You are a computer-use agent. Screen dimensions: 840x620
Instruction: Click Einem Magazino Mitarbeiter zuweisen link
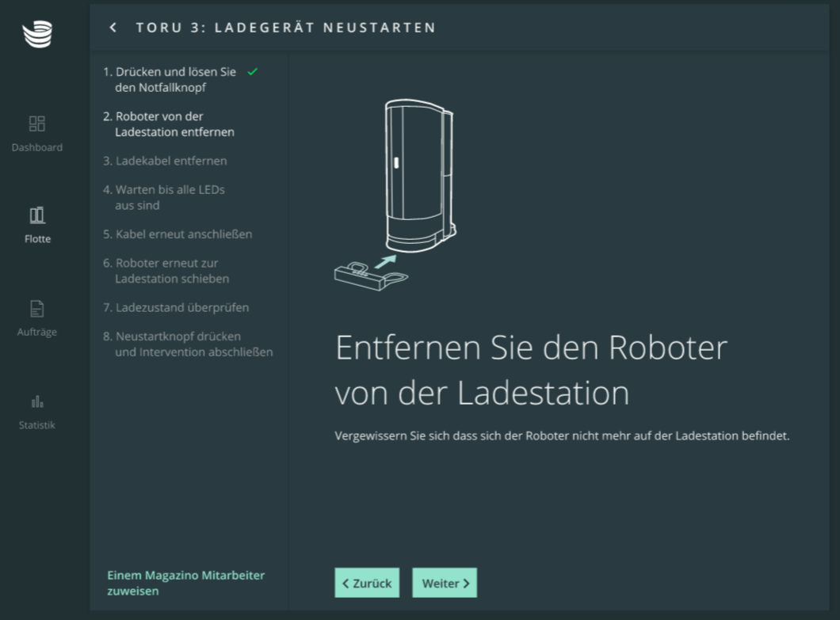[185, 583]
